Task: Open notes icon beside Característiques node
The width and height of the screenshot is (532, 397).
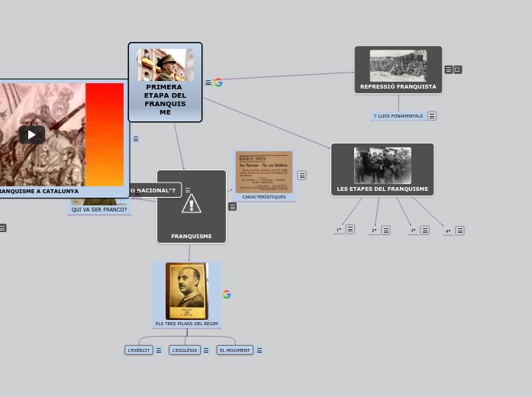Action: [x=302, y=176]
